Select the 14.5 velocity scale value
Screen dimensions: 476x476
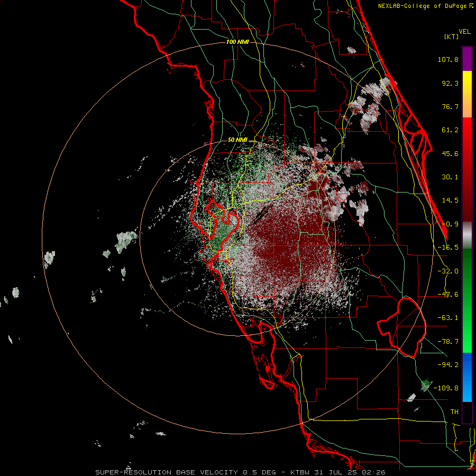[x=450, y=200]
